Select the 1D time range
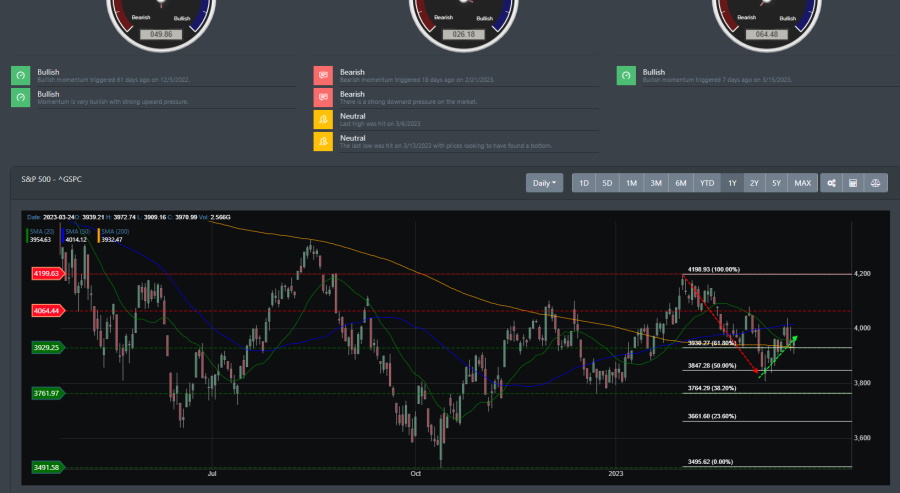The image size is (900, 493). (x=584, y=183)
